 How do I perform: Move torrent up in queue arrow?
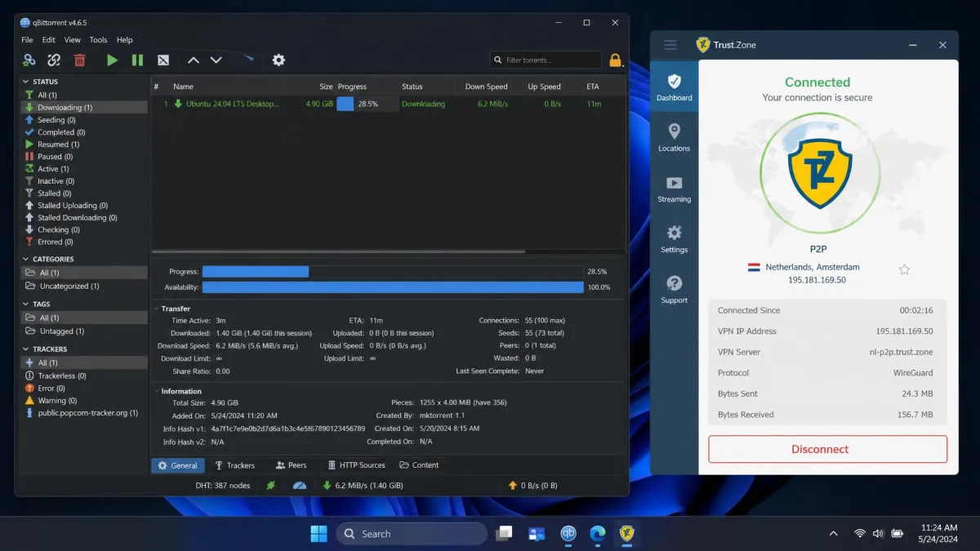(194, 60)
